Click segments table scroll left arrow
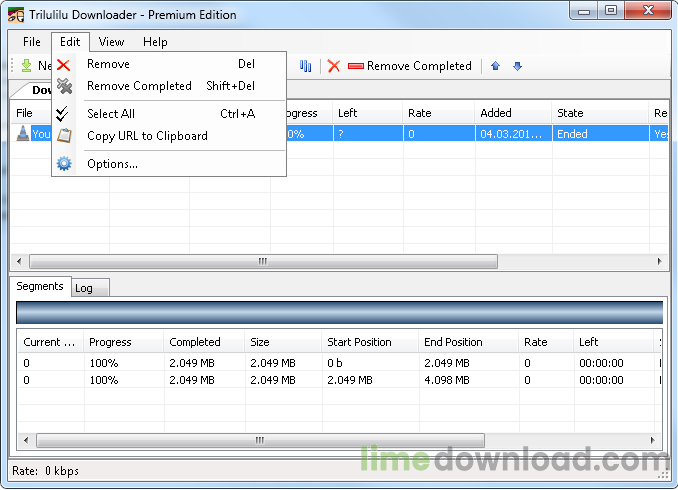This screenshot has width=678, height=490. click(26, 440)
